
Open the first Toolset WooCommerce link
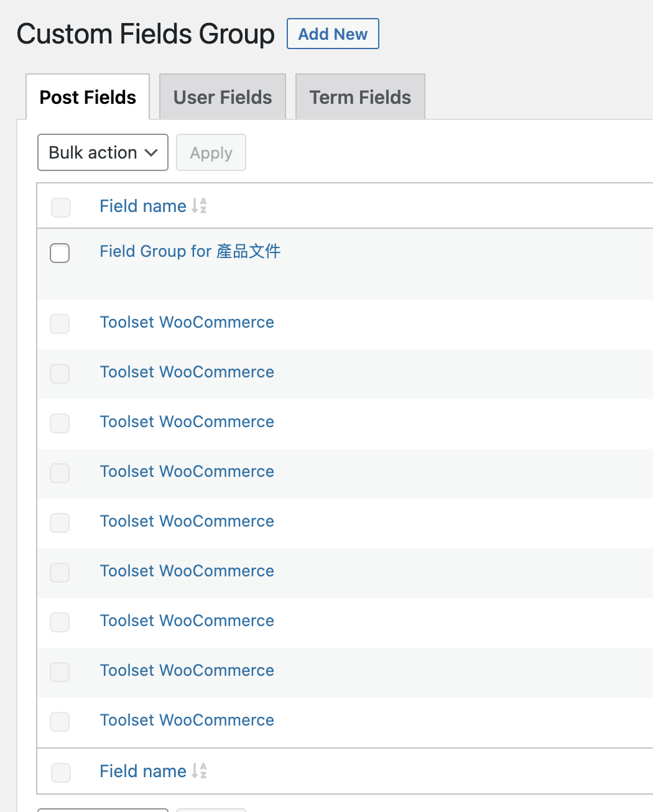point(187,322)
